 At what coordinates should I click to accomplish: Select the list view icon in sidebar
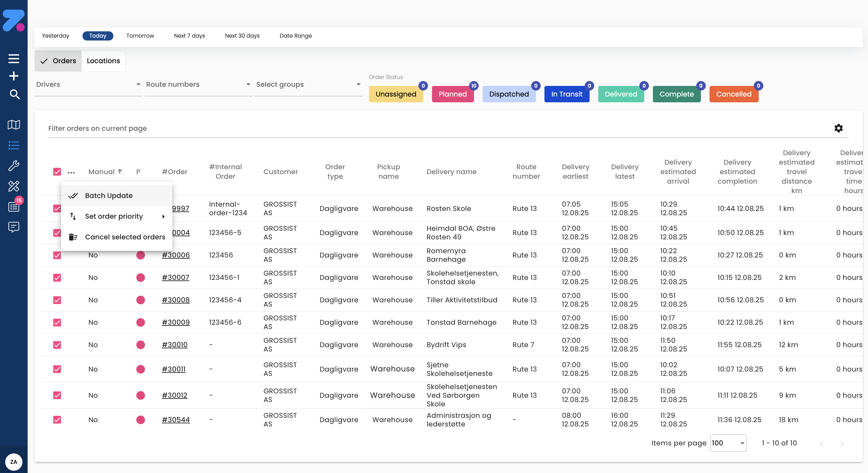click(x=14, y=145)
